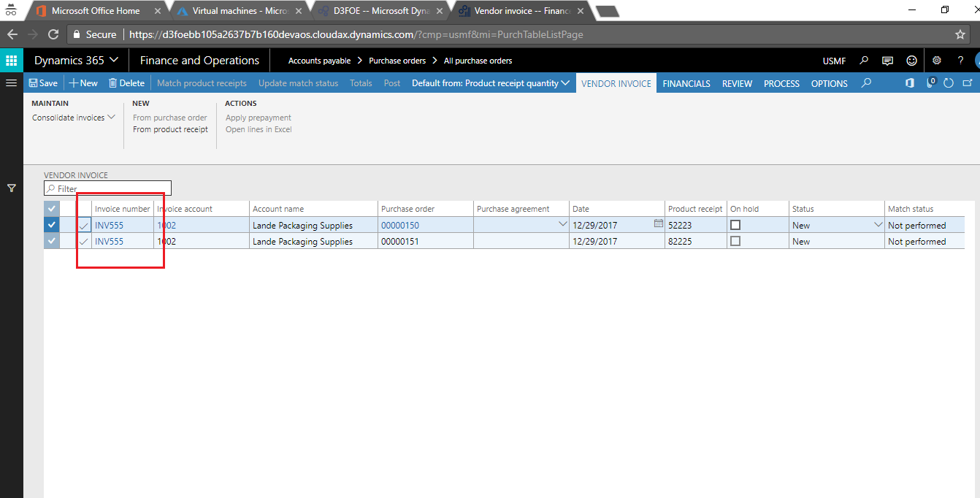The image size is (980, 498).
Task: Open the filter pane funnel icon
Action: [12, 188]
